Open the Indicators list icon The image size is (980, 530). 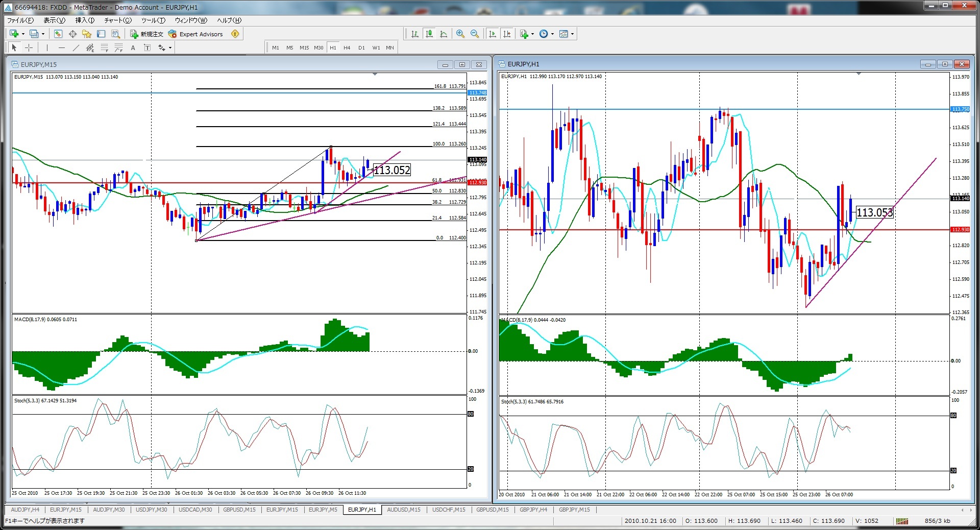coord(524,34)
